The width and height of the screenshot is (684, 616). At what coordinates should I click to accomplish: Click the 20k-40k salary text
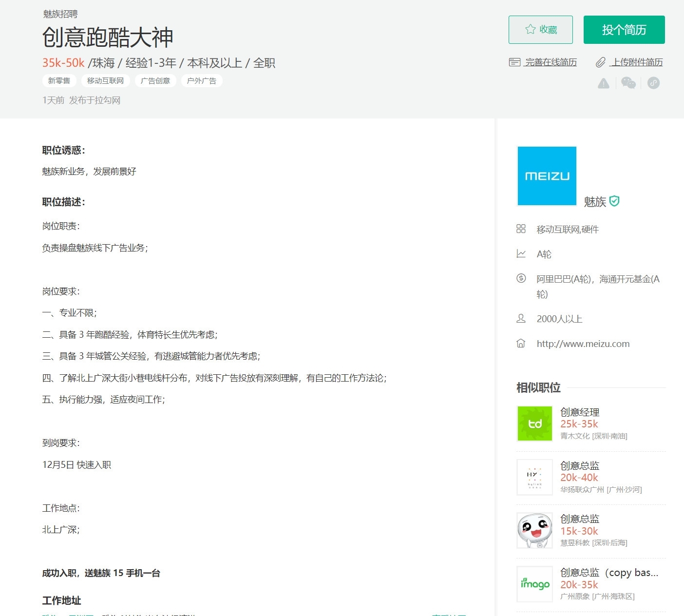(579, 478)
